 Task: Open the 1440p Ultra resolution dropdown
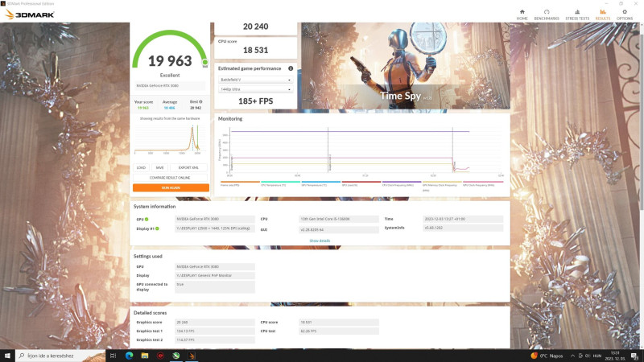point(255,89)
